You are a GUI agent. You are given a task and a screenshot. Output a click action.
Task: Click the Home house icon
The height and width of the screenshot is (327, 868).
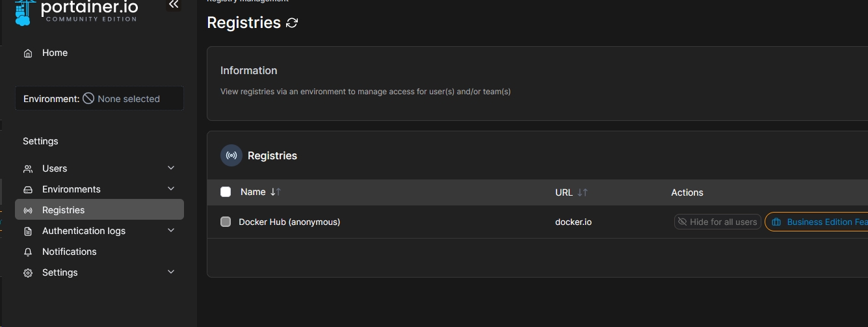click(x=28, y=53)
